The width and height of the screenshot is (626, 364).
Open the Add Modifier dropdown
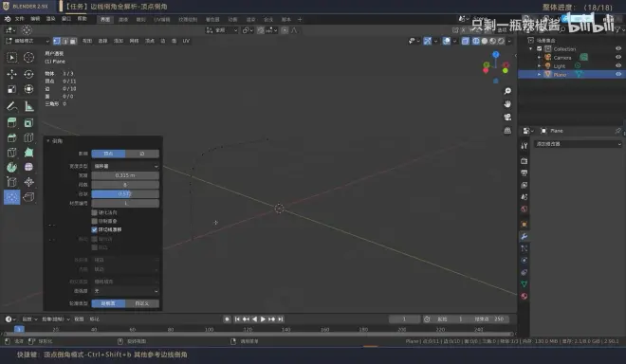point(578,144)
